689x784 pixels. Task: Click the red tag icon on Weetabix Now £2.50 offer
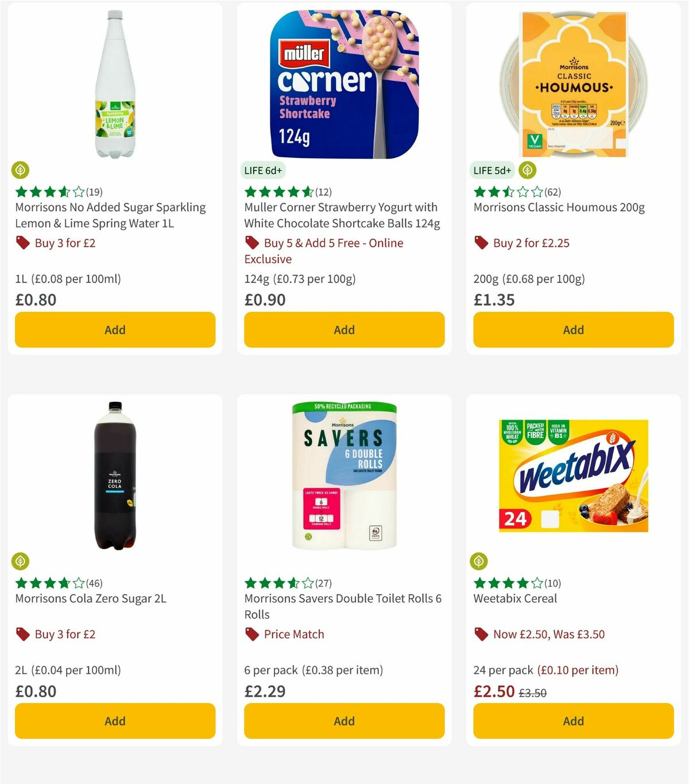tap(481, 634)
